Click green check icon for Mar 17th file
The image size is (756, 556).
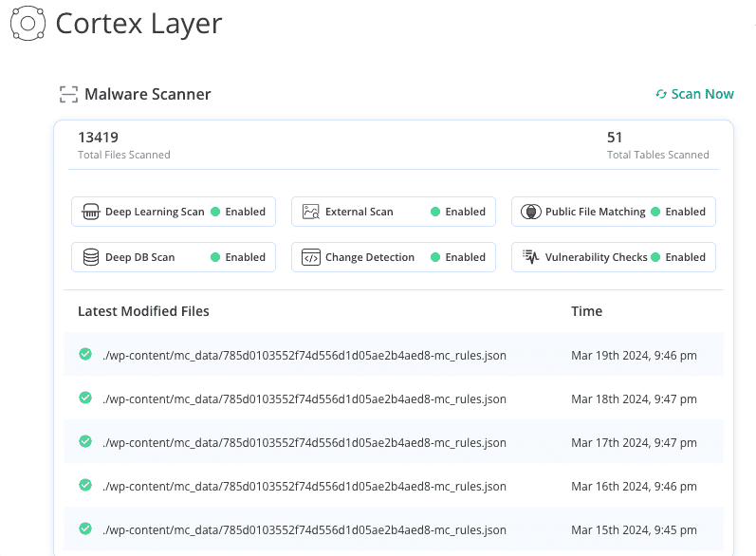(85, 441)
